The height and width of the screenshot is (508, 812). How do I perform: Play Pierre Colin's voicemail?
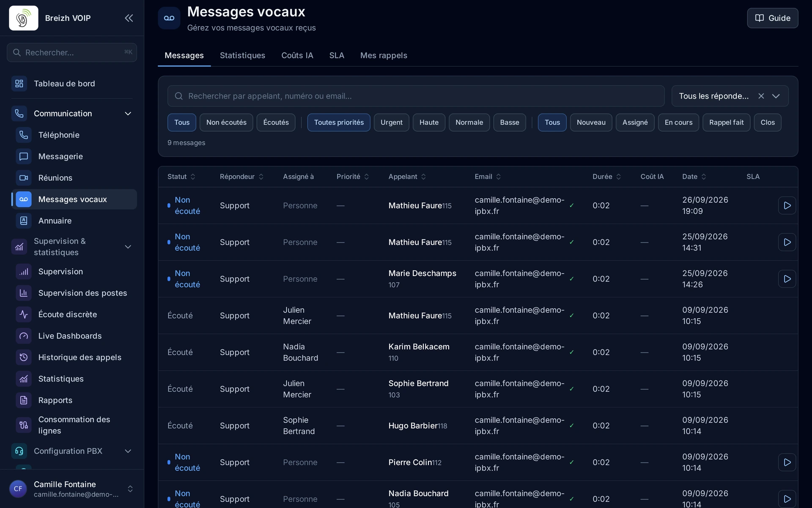pyautogui.click(x=787, y=462)
